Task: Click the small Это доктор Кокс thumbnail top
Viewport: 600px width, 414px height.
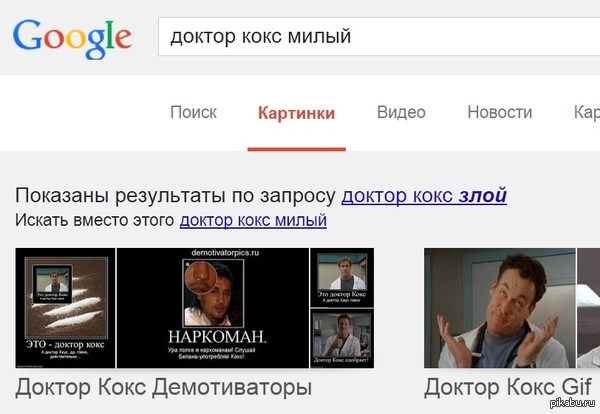Action: pos(342,278)
